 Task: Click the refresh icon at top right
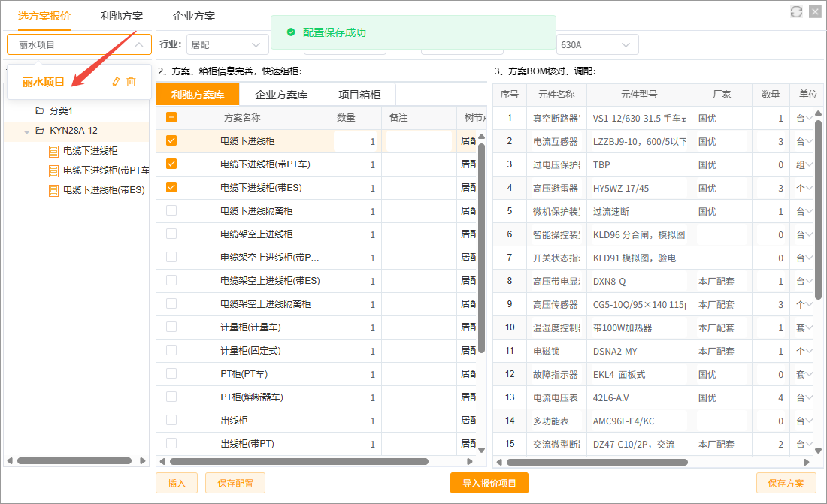(796, 11)
